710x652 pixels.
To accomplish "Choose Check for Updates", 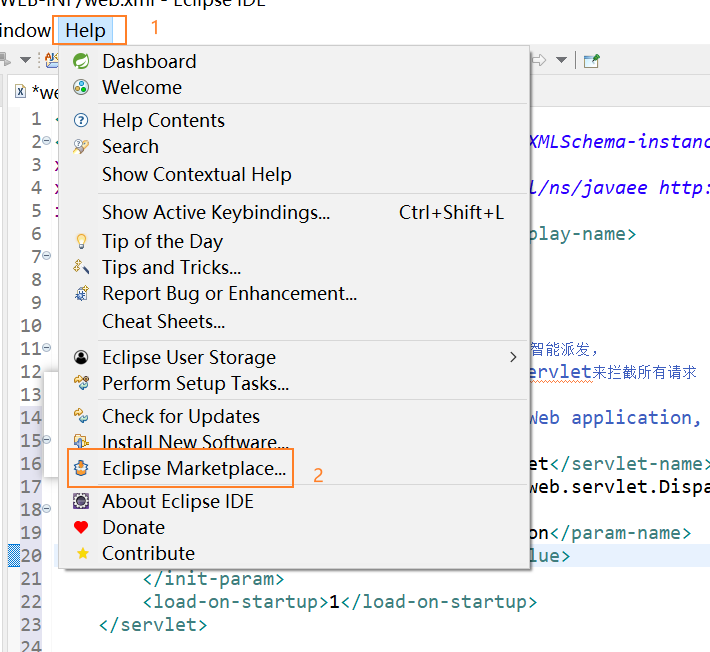I will (294, 416).
